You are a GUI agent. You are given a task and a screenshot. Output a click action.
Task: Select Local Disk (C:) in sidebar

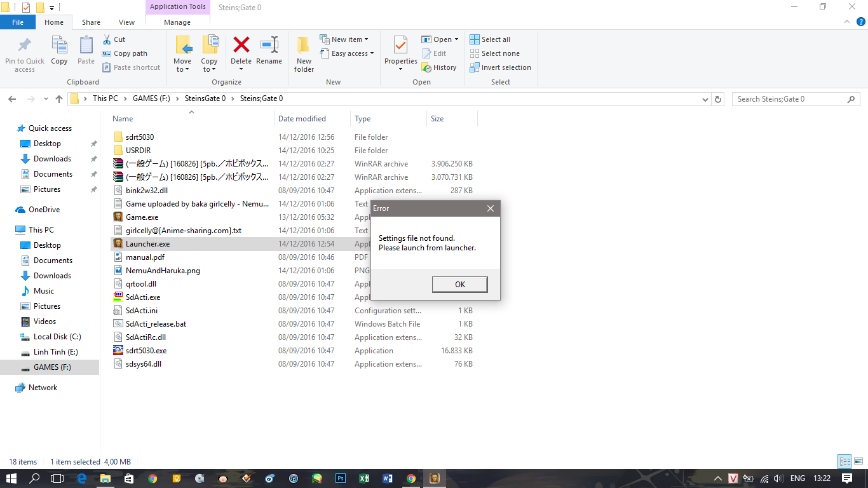tap(57, 337)
